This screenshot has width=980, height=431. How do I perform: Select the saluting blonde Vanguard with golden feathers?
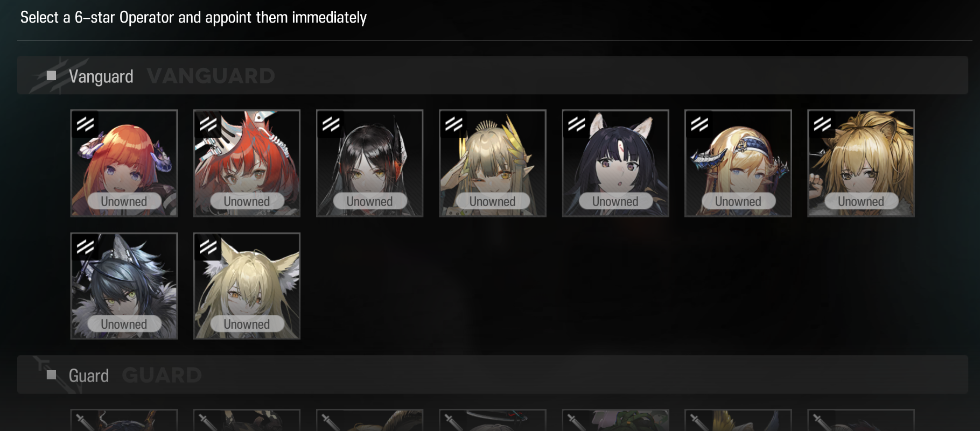(x=492, y=164)
